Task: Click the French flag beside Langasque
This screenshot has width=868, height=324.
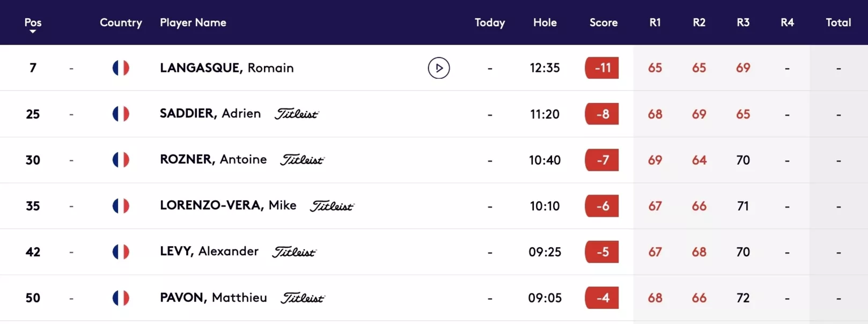Action: (121, 68)
